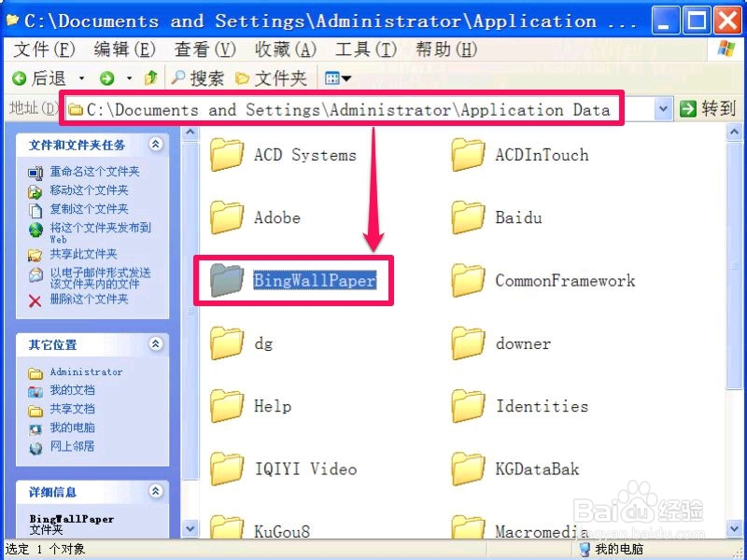This screenshot has width=747, height=560.
Task: Select the CommonFramework folder
Action: point(543,280)
